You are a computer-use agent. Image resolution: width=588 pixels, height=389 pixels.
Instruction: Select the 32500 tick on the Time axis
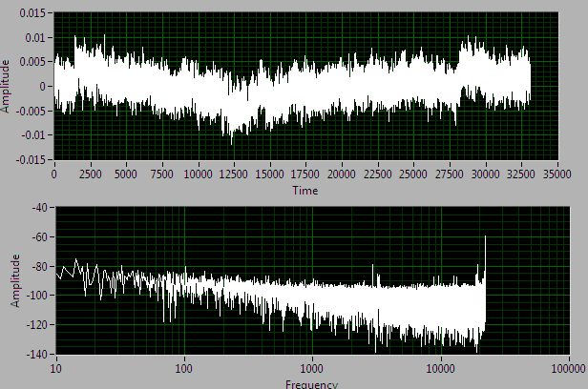pos(521,174)
